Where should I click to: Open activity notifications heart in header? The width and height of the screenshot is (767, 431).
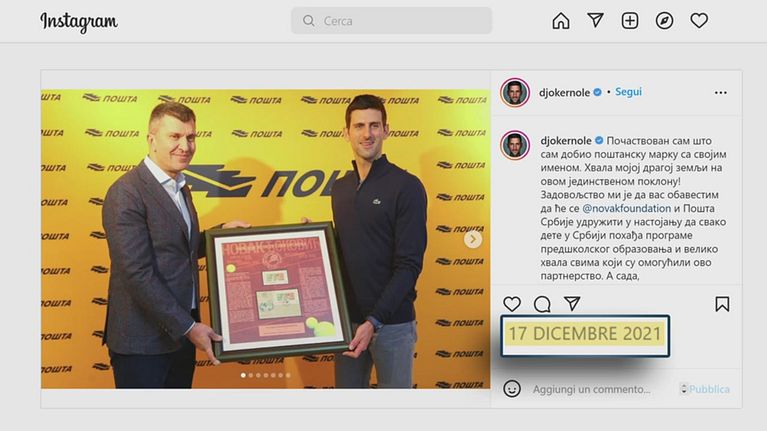coord(699,21)
